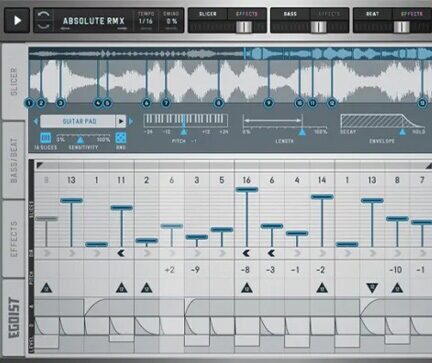Click the Bass channel volume fader
The image size is (432, 363).
319,27
